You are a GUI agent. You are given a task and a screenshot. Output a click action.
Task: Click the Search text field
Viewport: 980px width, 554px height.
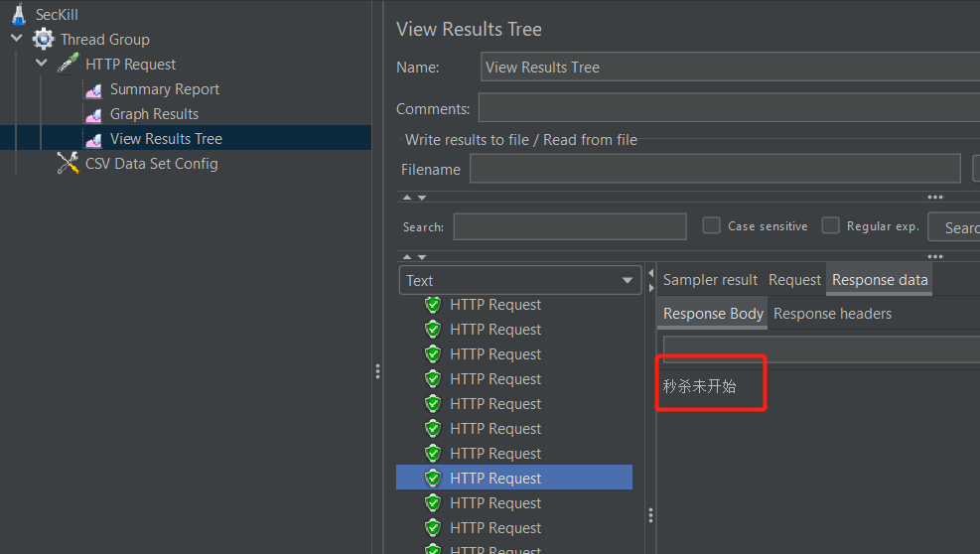[570, 226]
